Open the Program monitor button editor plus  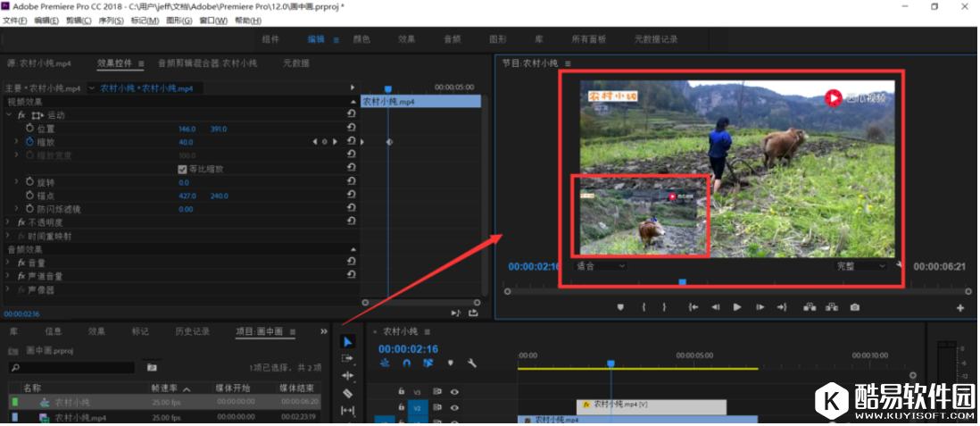(x=960, y=308)
